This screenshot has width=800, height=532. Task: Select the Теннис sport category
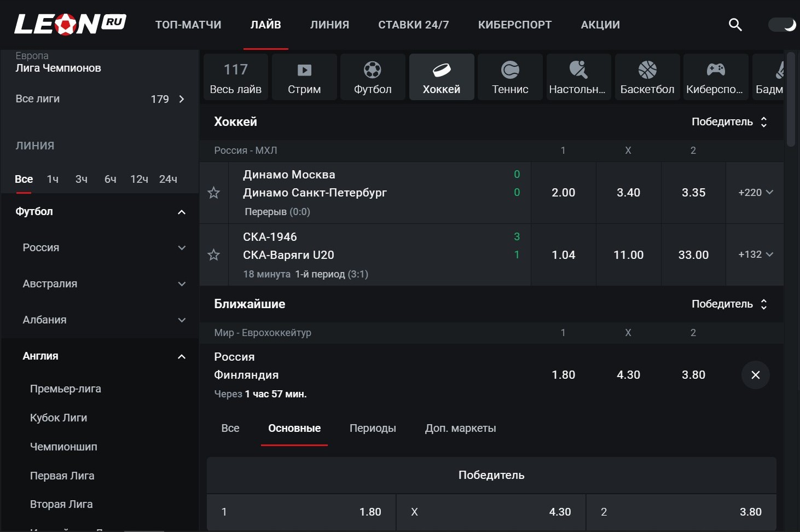510,77
